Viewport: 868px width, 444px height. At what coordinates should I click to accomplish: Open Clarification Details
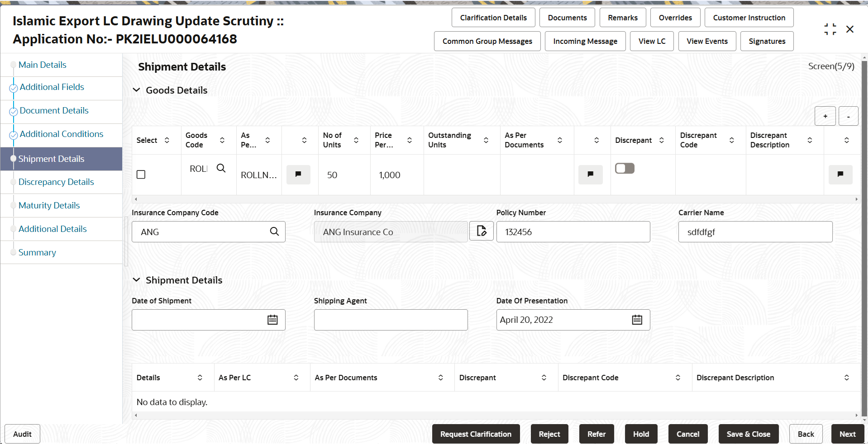493,18
